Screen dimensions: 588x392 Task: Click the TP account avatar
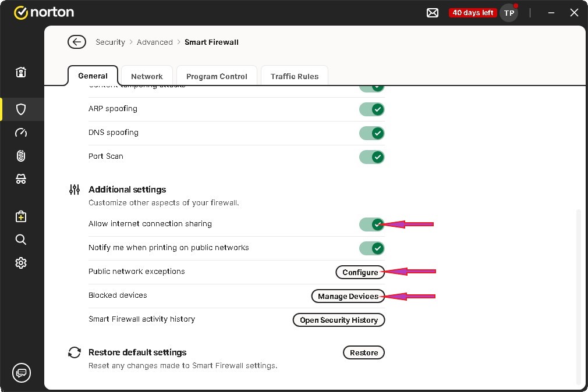click(509, 13)
